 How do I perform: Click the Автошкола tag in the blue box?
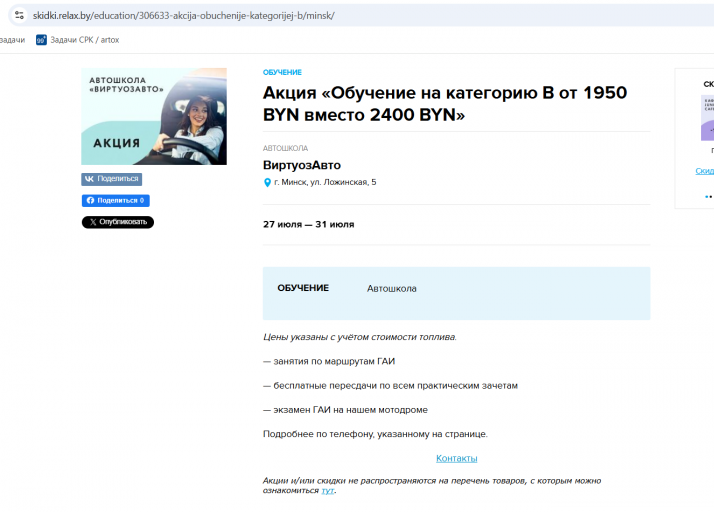[x=392, y=288]
